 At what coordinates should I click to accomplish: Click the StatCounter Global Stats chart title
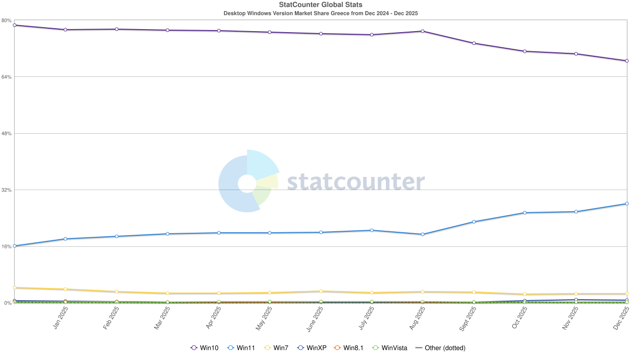click(320, 5)
